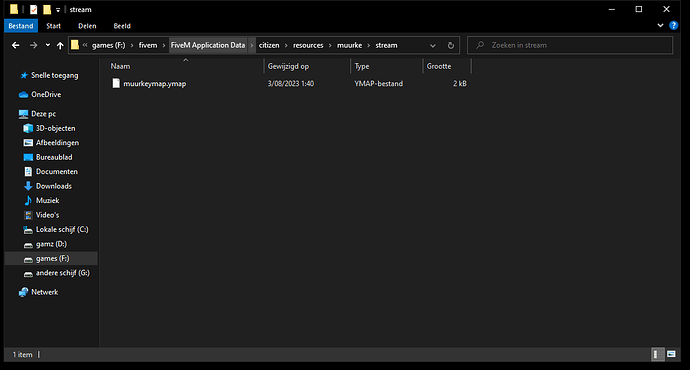Click the 3D-objecten cube icon
The image size is (690, 370).
[x=28, y=128]
